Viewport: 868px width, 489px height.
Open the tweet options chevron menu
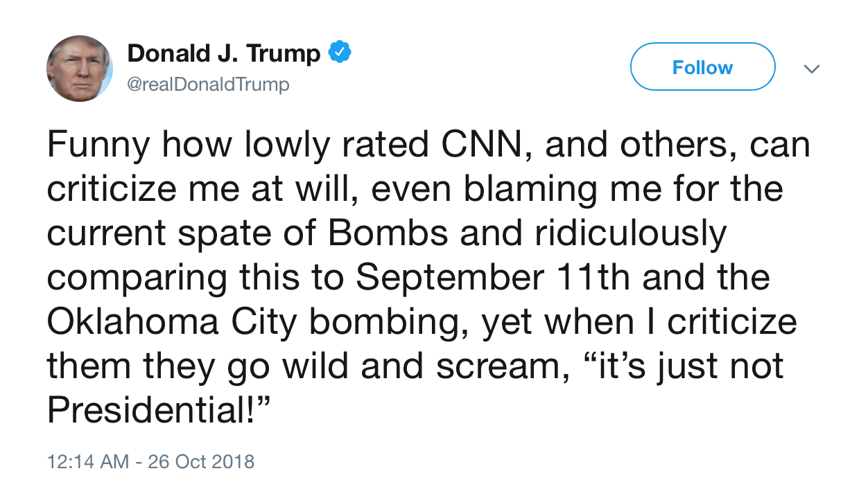coord(811,69)
